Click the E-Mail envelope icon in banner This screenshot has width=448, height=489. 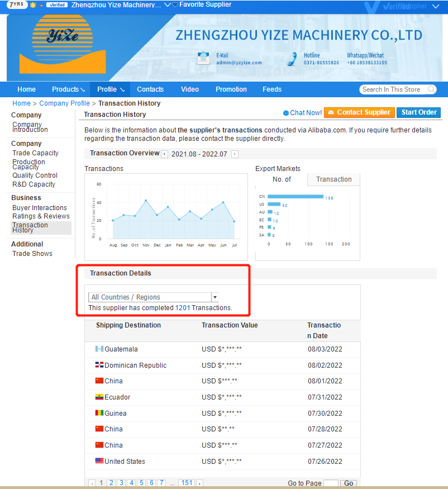tap(203, 58)
